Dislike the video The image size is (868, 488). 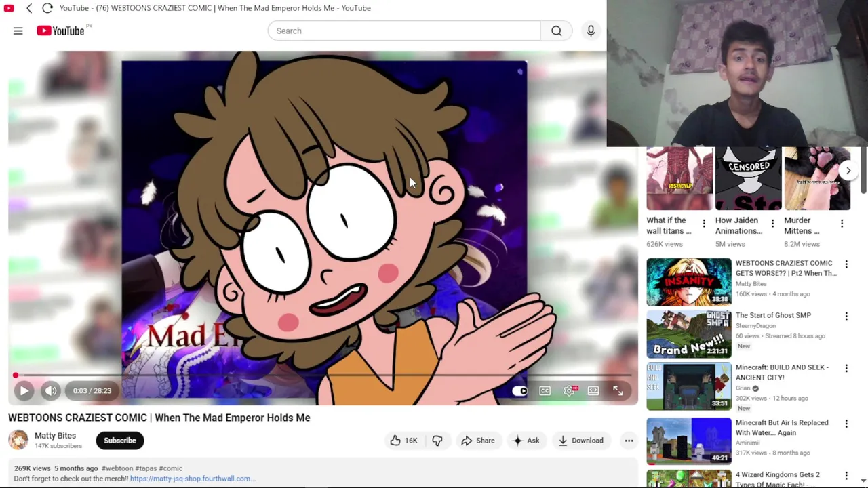(437, 441)
